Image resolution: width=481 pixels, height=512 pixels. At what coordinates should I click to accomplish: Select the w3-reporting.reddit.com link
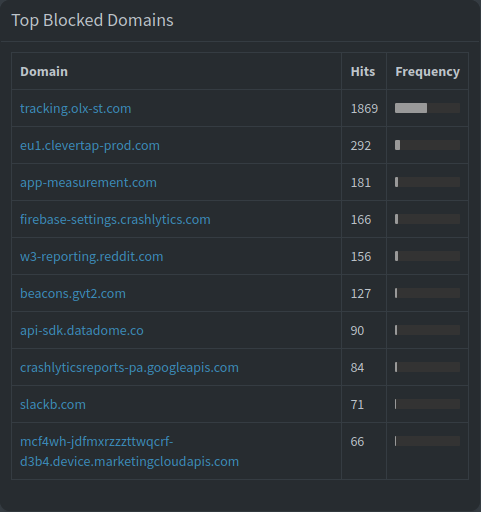pyautogui.click(x=92, y=257)
